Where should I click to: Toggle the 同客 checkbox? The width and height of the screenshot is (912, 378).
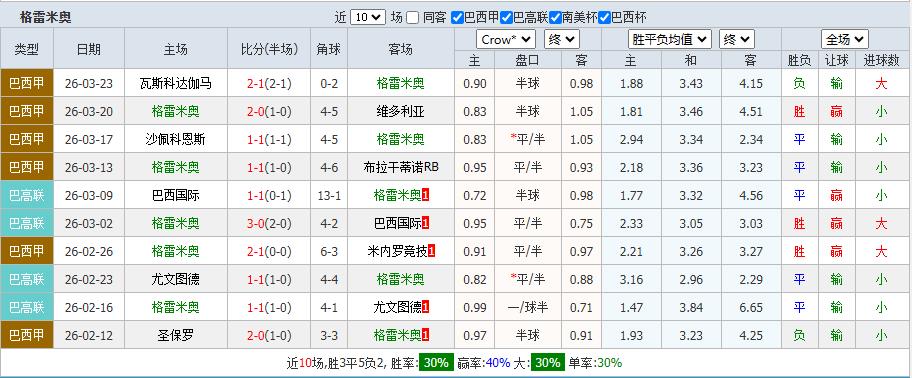[x=412, y=17]
